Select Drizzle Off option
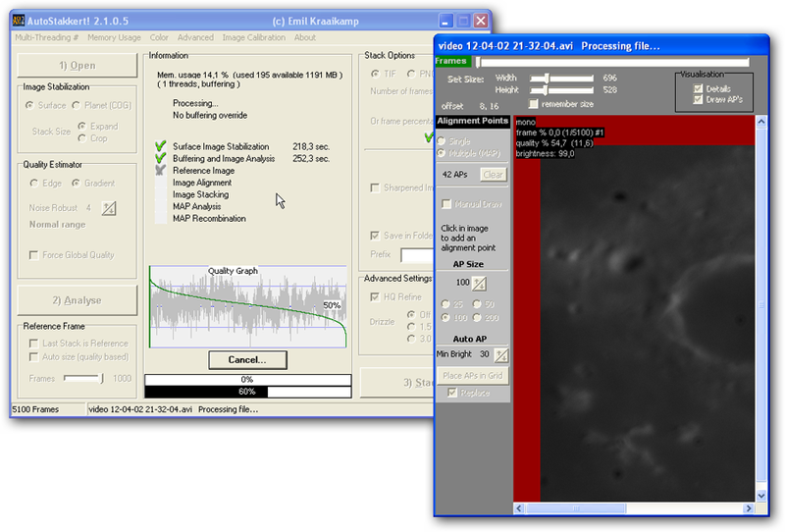 click(x=411, y=315)
